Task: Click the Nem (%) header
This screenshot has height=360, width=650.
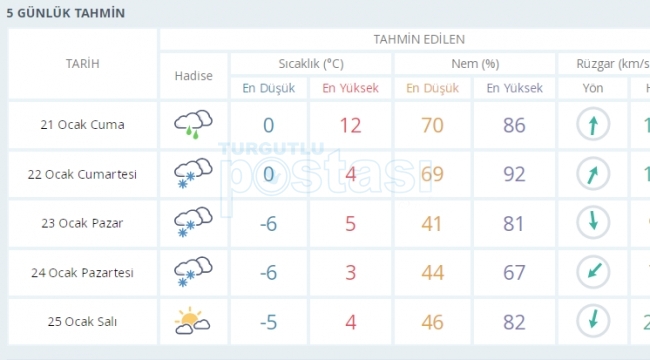Action: pyautogui.click(x=475, y=64)
